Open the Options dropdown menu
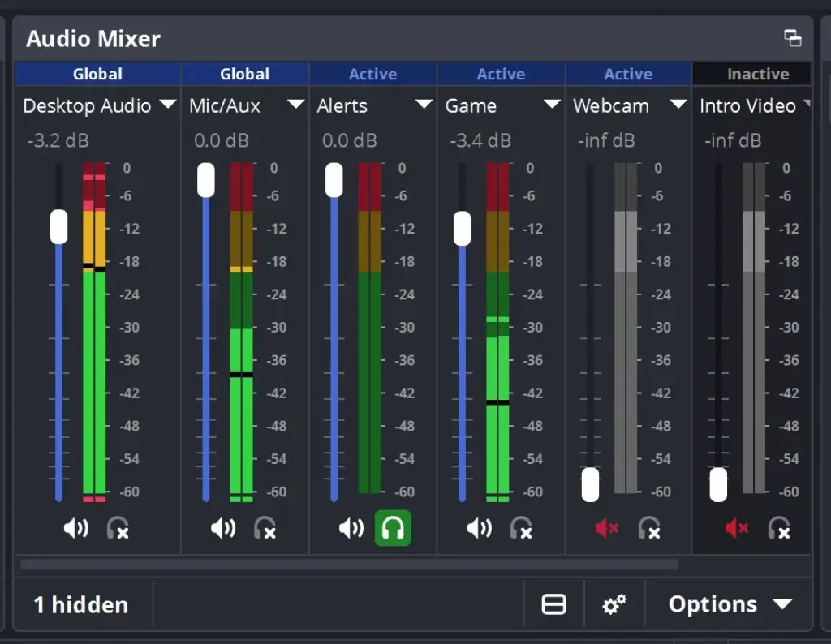Image resolution: width=831 pixels, height=644 pixels. (x=730, y=604)
